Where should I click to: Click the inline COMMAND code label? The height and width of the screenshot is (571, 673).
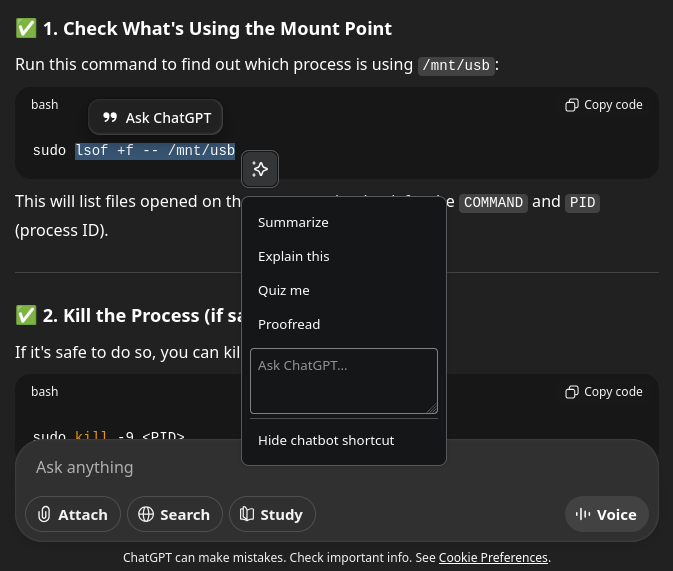click(x=493, y=202)
